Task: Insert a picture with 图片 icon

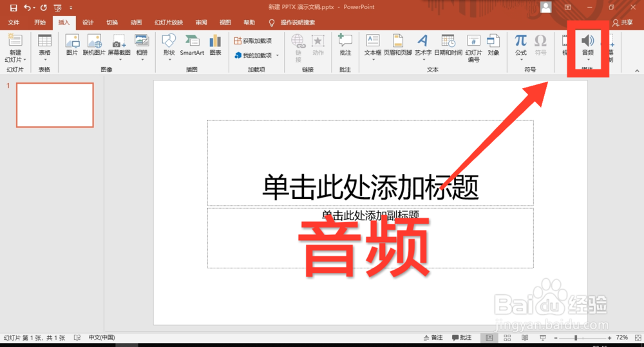Action: tap(72, 45)
